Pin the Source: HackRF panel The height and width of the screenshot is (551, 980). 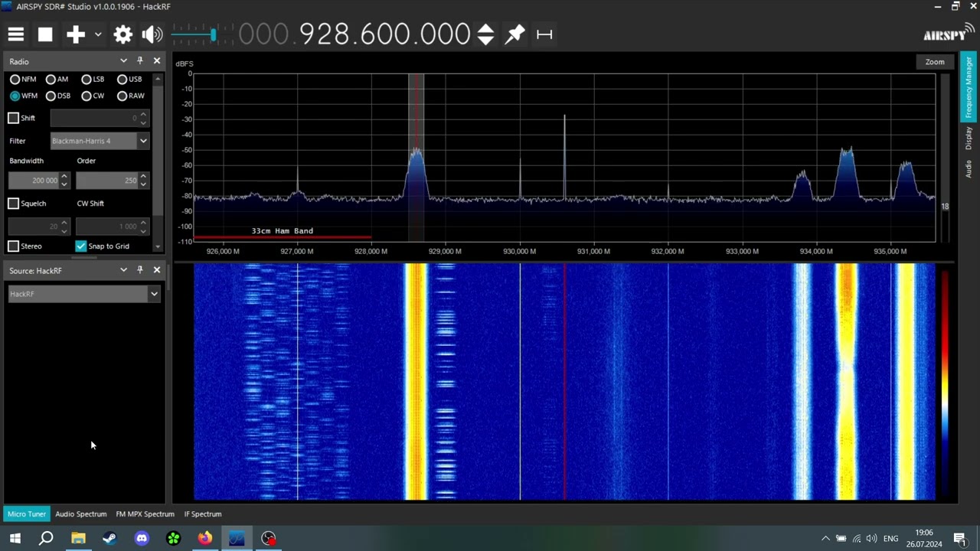pyautogui.click(x=140, y=270)
